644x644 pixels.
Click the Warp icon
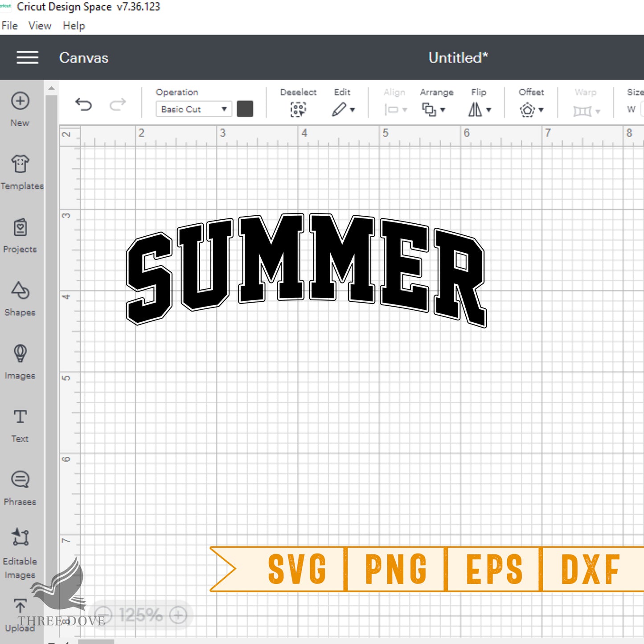(x=582, y=111)
